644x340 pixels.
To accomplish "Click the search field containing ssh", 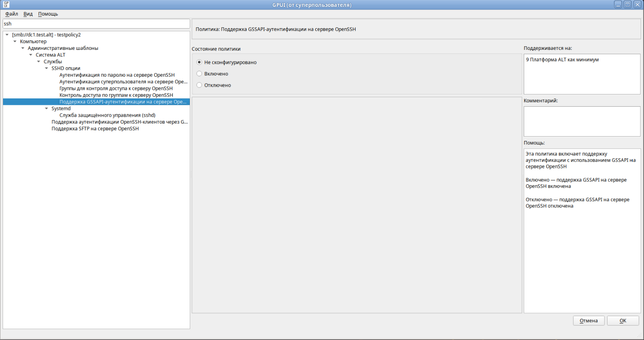I will pos(96,24).
